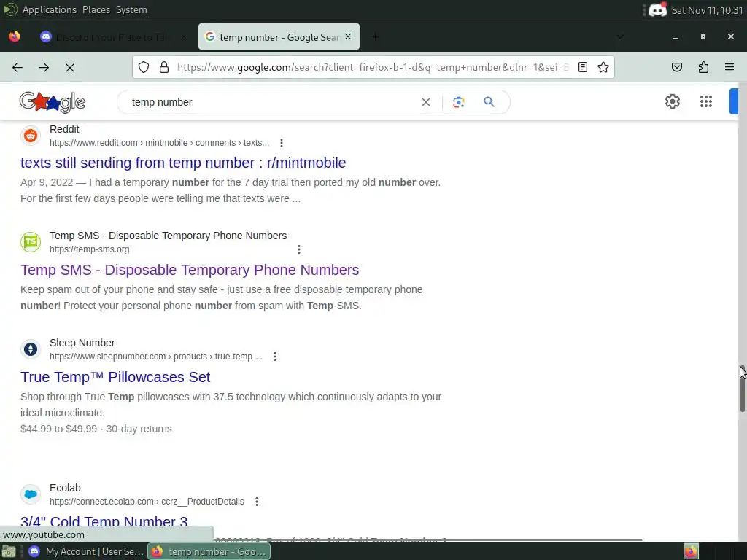The height and width of the screenshot is (560, 747).
Task: Search by image with camera icon
Action: coord(458,102)
